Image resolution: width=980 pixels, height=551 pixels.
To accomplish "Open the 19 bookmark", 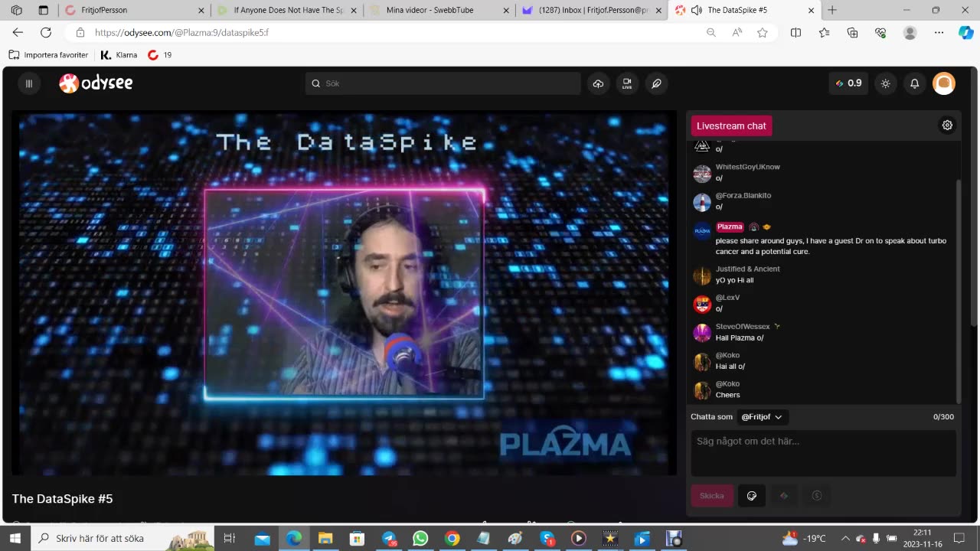I will pyautogui.click(x=160, y=55).
